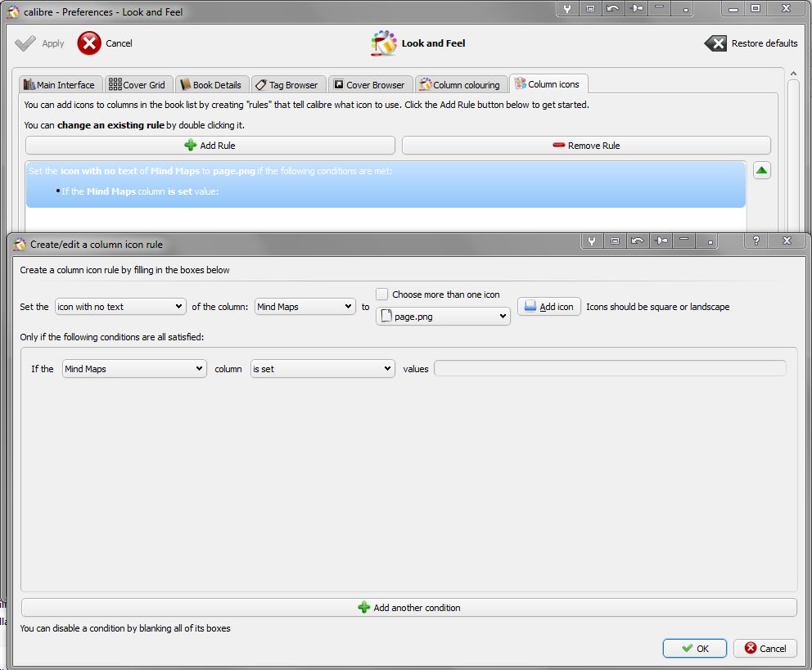The image size is (812, 670).
Task: Click the pin icon in Preferences title bar
Action: pyautogui.click(x=637, y=8)
